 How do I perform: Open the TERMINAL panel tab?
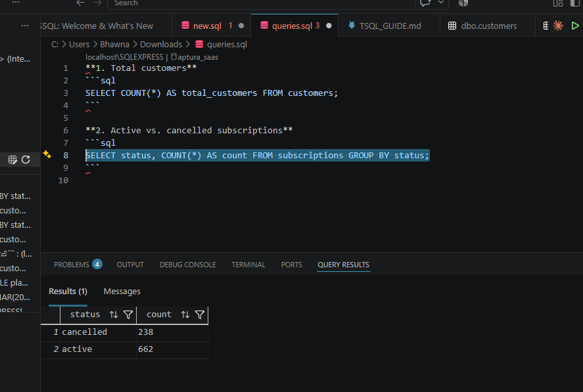(248, 265)
